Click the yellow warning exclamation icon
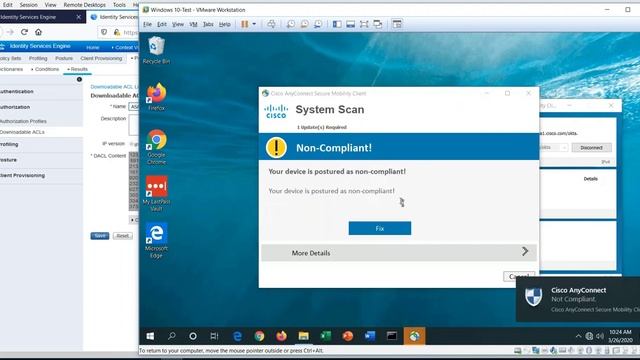This screenshot has width=640, height=360. [x=276, y=147]
